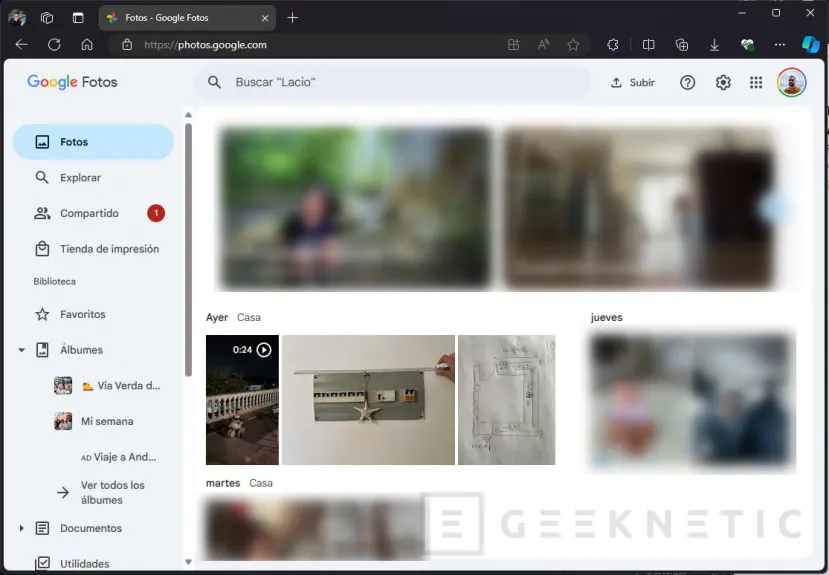Select the jueves date heading

tap(606, 318)
